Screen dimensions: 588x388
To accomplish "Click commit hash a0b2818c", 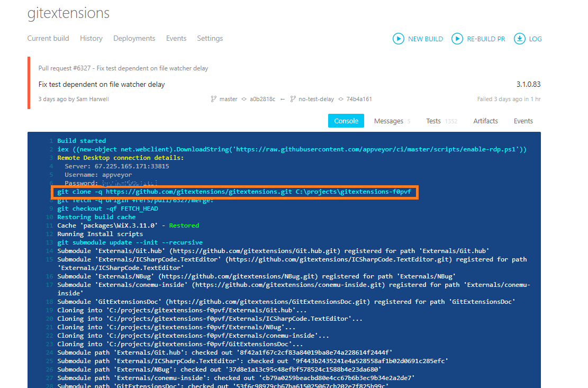I will (x=263, y=99).
